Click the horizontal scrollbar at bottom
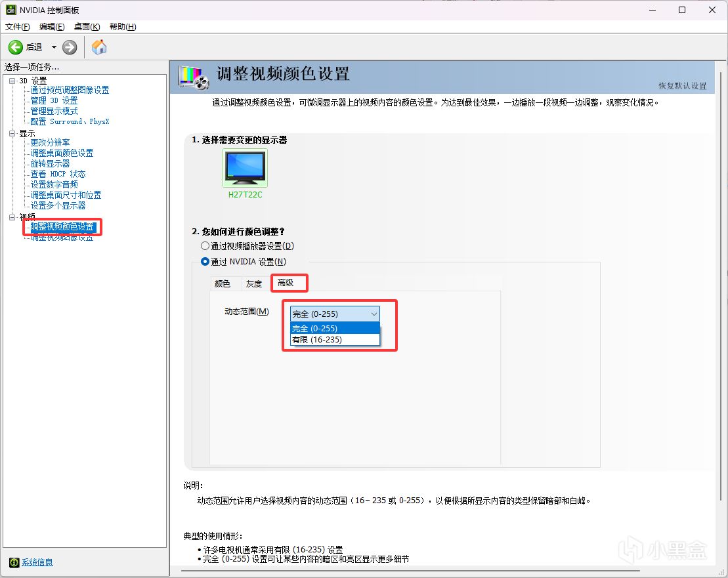 click(411, 571)
